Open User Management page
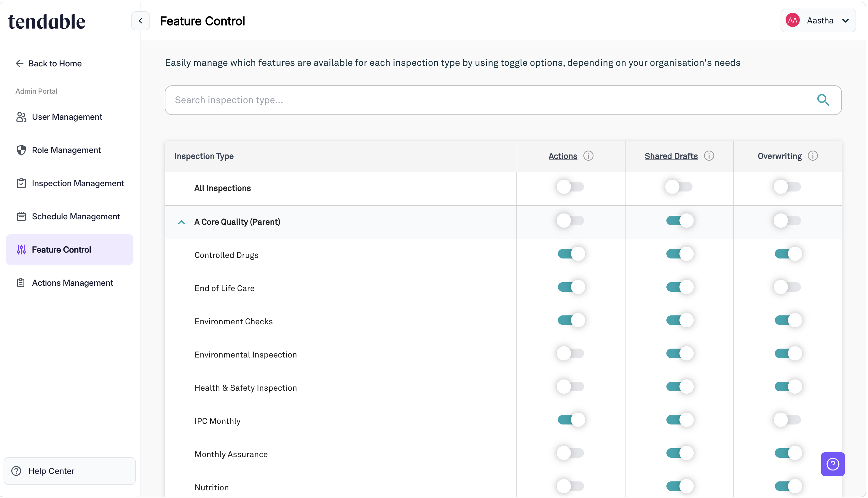 coord(69,117)
